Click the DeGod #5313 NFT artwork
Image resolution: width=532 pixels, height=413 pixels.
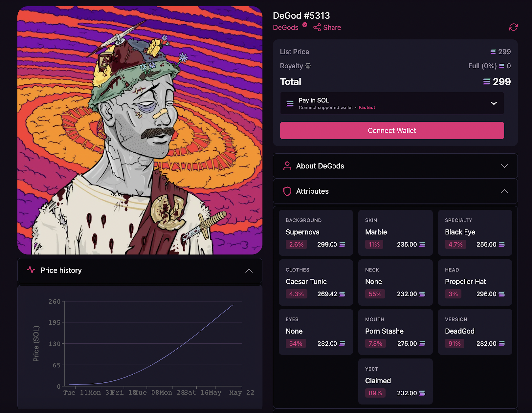coord(140,130)
